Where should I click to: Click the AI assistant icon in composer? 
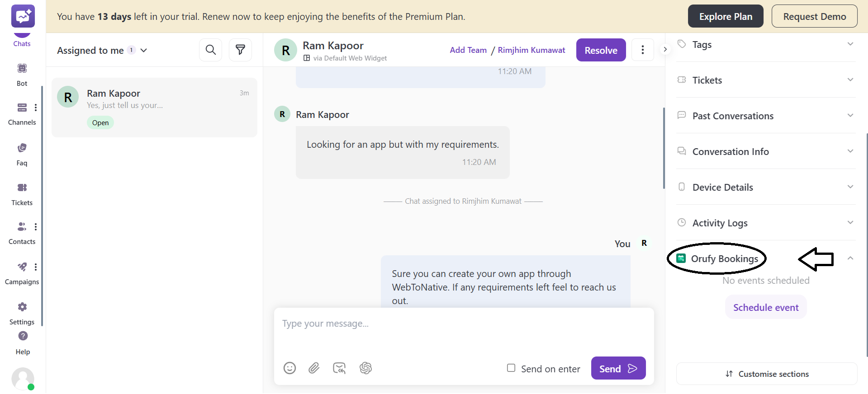(365, 368)
